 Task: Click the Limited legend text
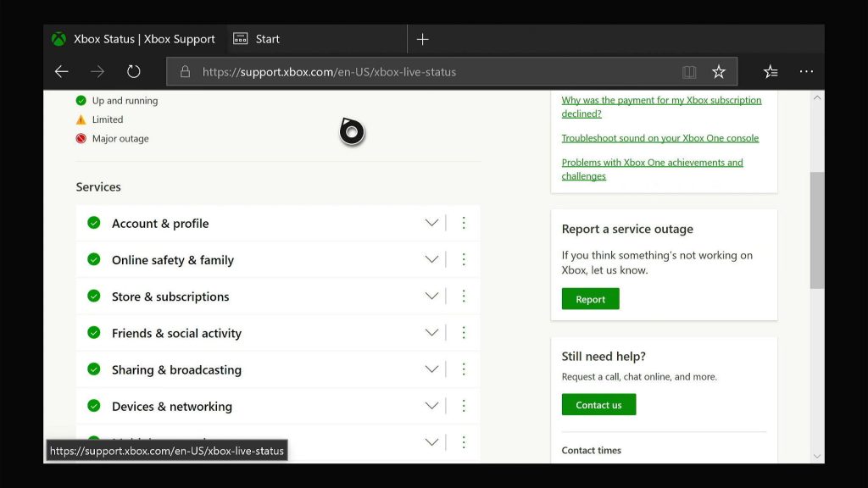(x=108, y=119)
